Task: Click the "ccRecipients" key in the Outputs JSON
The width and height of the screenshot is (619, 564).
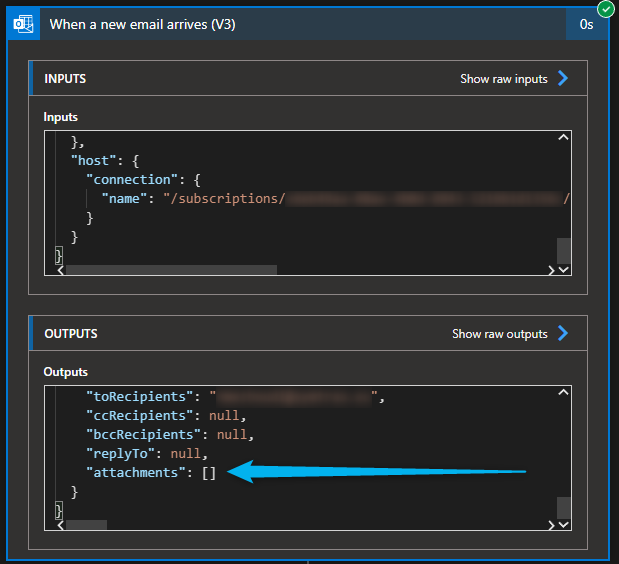Action: tap(140, 416)
